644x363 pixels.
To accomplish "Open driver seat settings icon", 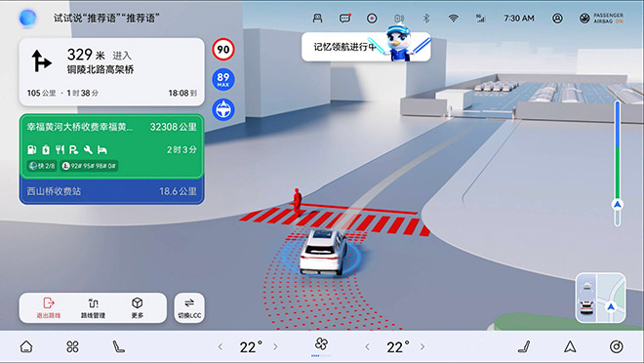I will pyautogui.click(x=118, y=346).
